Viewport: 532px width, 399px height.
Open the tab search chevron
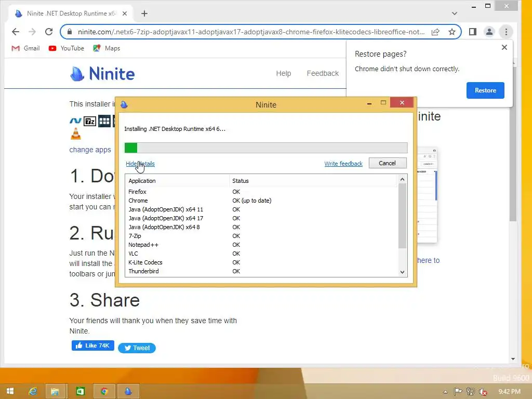(454, 14)
